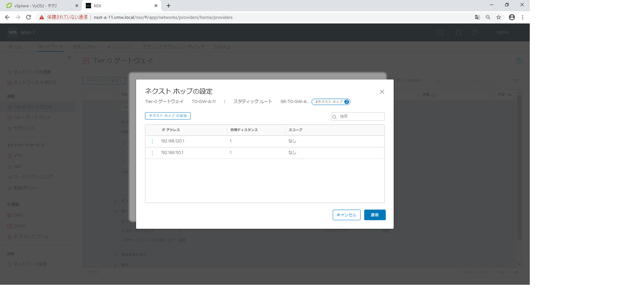Viewport: 644px width, 298px height.
Task: Open Google Translate icon in address bar
Action: [477, 17]
